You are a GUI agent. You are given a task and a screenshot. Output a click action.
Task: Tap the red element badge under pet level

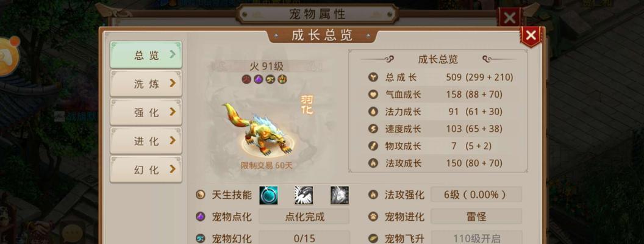tap(246, 80)
